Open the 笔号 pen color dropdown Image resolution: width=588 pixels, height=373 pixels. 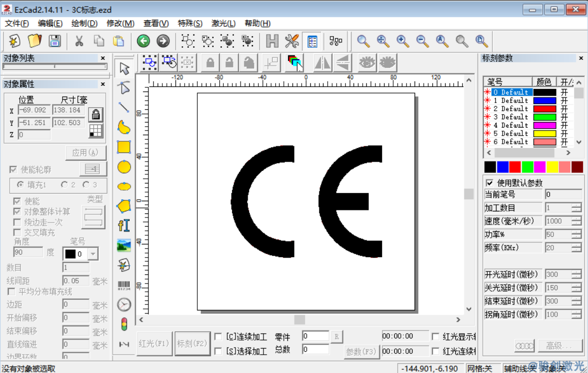(93, 254)
